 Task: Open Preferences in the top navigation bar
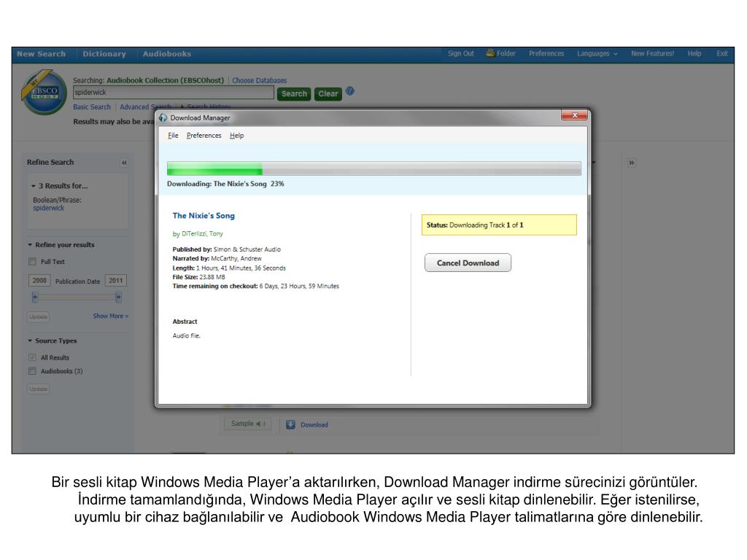pos(546,53)
